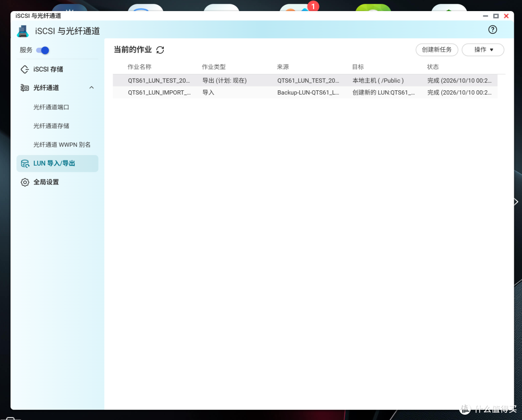Viewport: 522px width, 420px height.
Task: Select the 光纤通道 menu label
Action: pyautogui.click(x=46, y=88)
